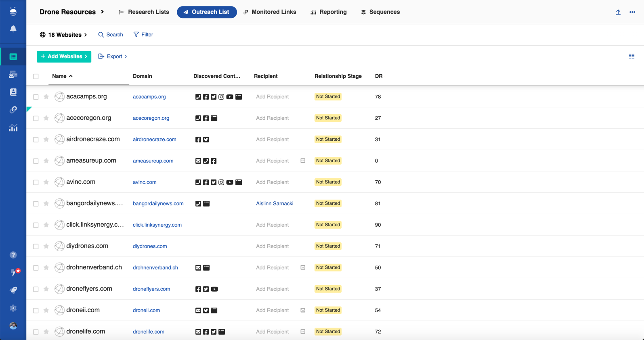Open the Sequences tab

pos(380,12)
